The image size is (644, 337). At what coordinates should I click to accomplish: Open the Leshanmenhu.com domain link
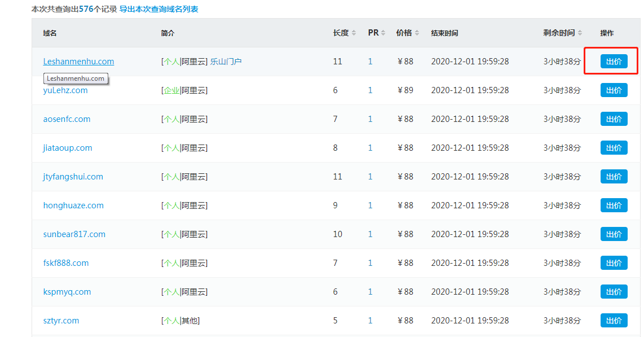click(78, 62)
